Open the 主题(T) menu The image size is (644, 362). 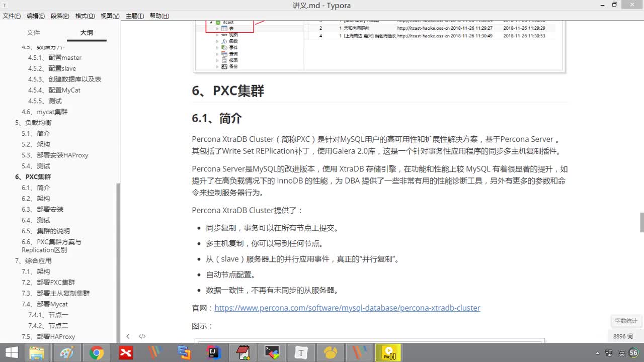click(134, 16)
